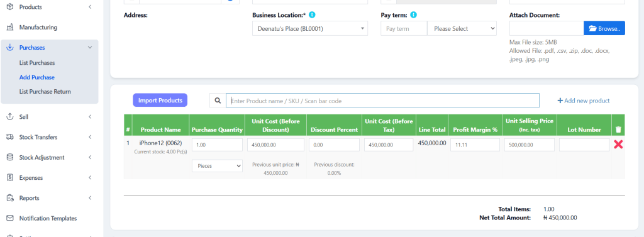This screenshot has width=644, height=237.
Task: Click the Purchases download-arrow icon
Action: (x=10, y=48)
